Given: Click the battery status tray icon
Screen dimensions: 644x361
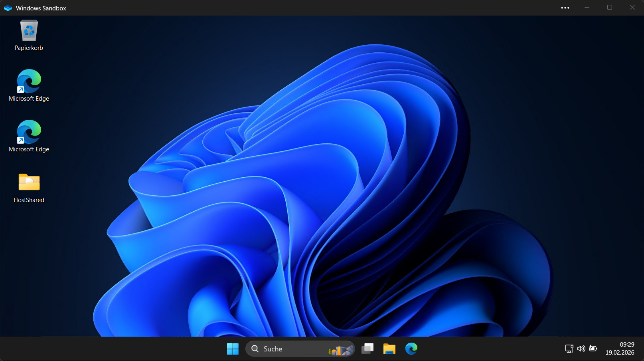Looking at the screenshot, I should click(593, 349).
